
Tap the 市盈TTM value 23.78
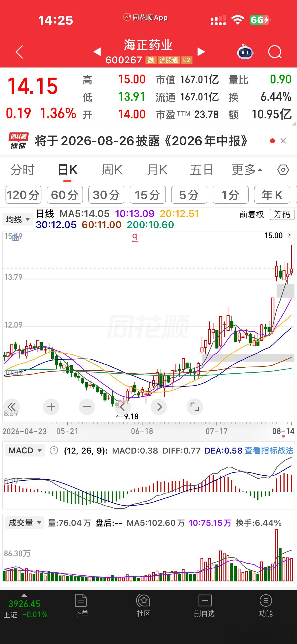tap(206, 114)
